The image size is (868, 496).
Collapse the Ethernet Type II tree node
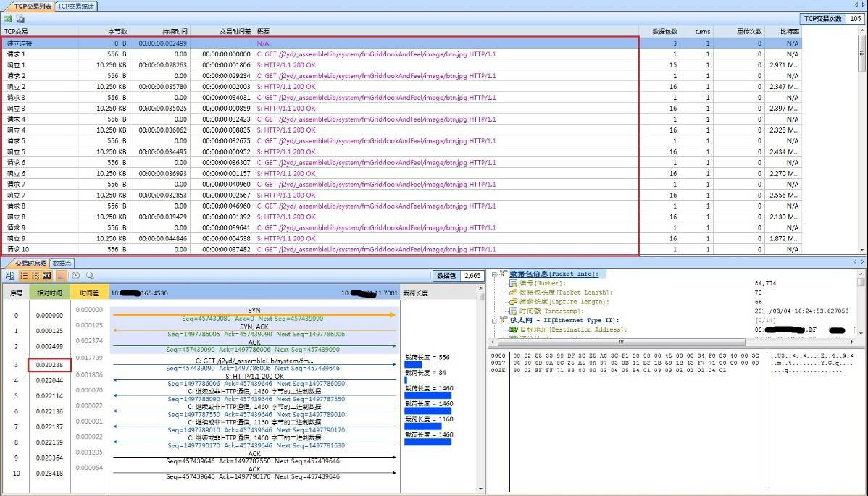click(x=494, y=320)
